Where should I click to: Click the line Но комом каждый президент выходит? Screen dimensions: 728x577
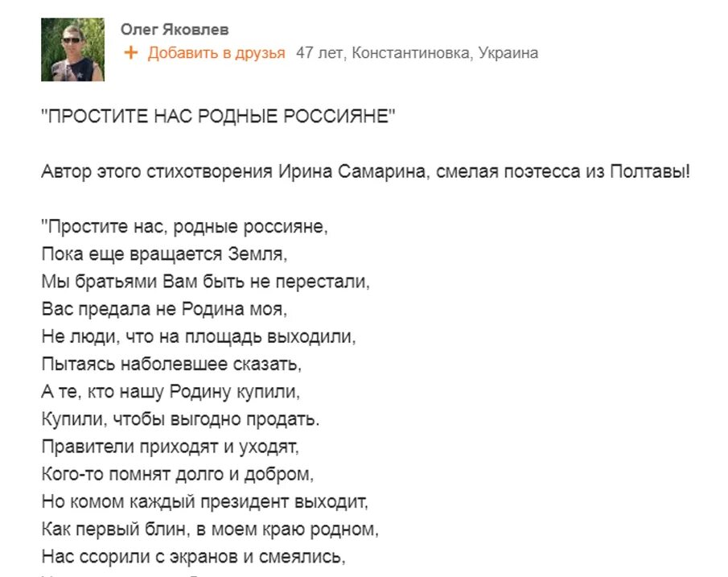(x=205, y=501)
